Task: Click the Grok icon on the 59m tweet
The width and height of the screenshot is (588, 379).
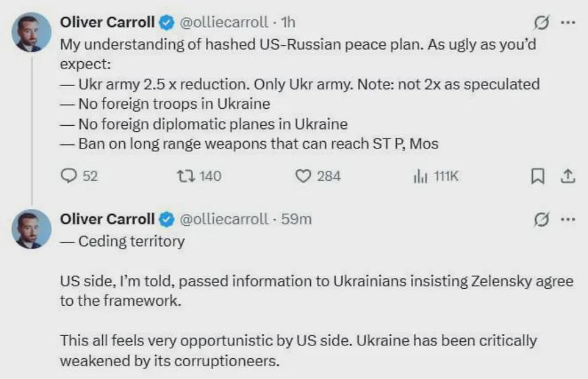Action: [x=541, y=219]
